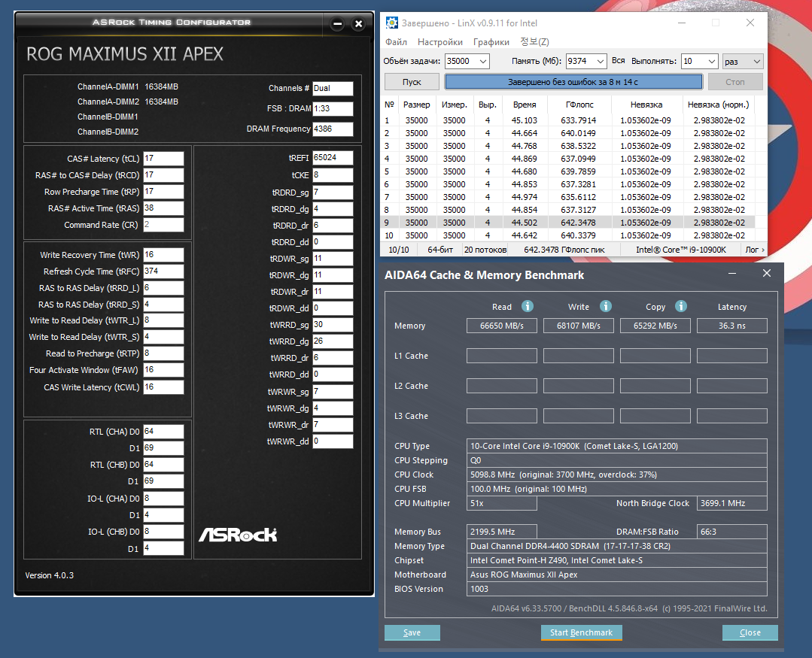This screenshot has width=812, height=658.
Task: Click the ГФлопс column header in LinX
Action: coord(579,105)
